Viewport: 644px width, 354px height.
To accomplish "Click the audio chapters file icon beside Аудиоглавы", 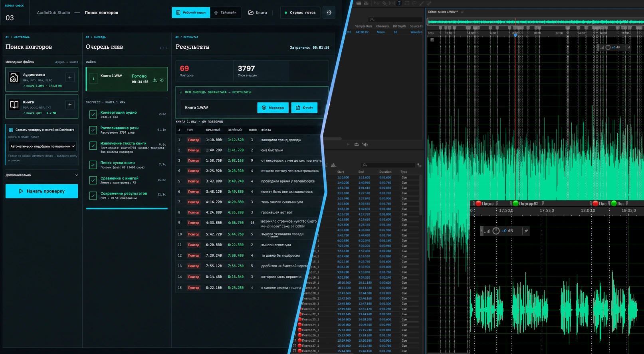I will pyautogui.click(x=14, y=78).
